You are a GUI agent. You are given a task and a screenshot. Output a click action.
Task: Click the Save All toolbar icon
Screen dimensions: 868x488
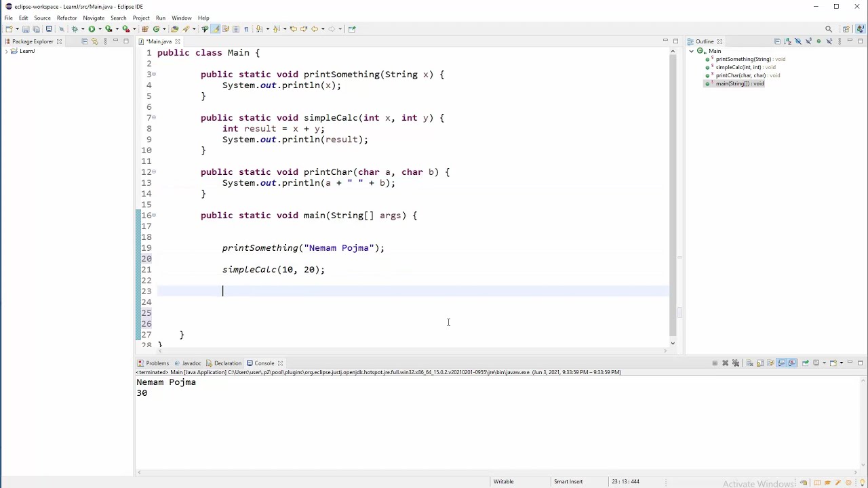(37, 28)
